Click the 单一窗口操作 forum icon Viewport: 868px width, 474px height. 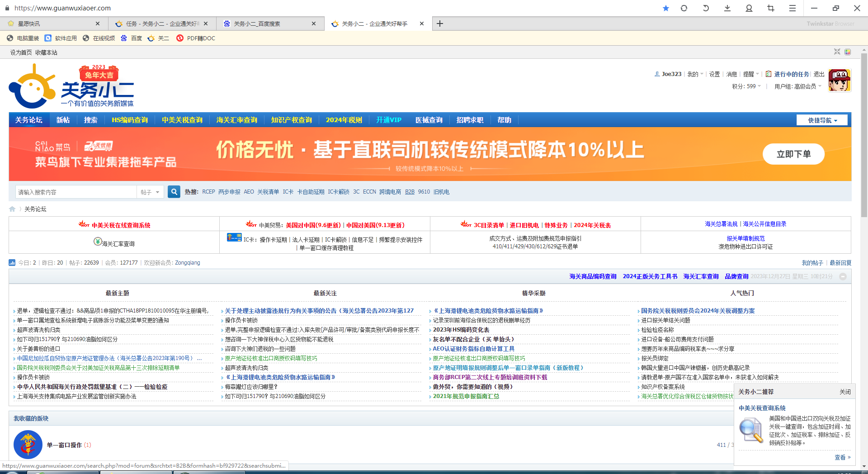[28, 445]
